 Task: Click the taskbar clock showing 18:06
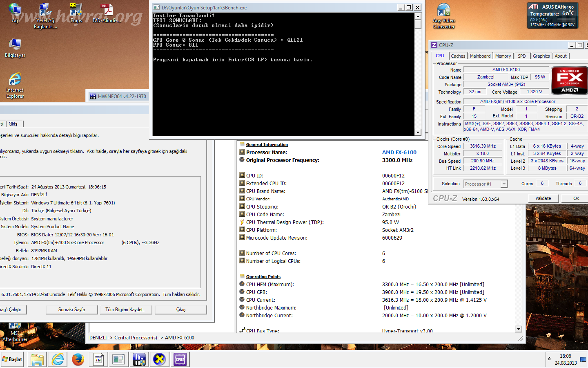pyautogui.click(x=566, y=359)
